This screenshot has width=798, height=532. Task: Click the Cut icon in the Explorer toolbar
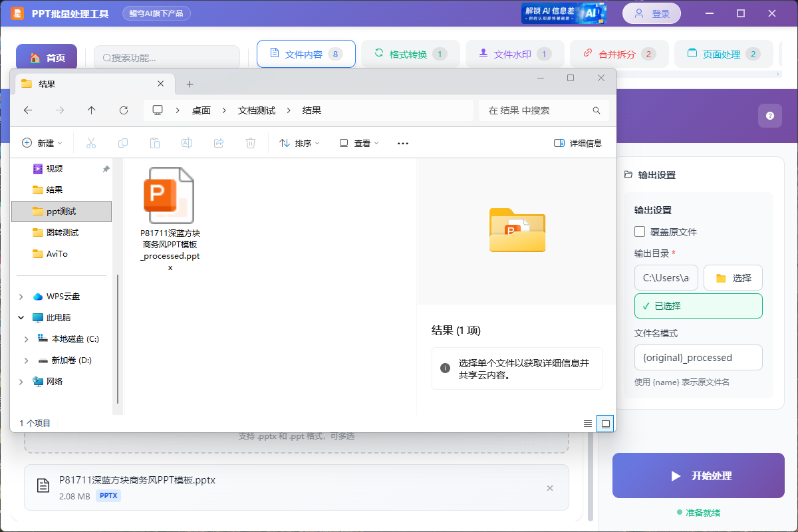pyautogui.click(x=91, y=142)
